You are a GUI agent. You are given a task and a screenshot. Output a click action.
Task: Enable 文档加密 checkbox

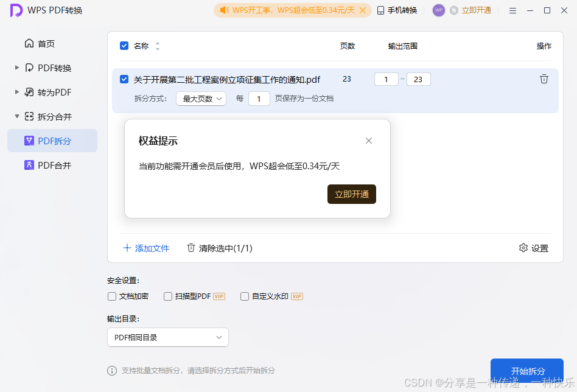point(112,296)
